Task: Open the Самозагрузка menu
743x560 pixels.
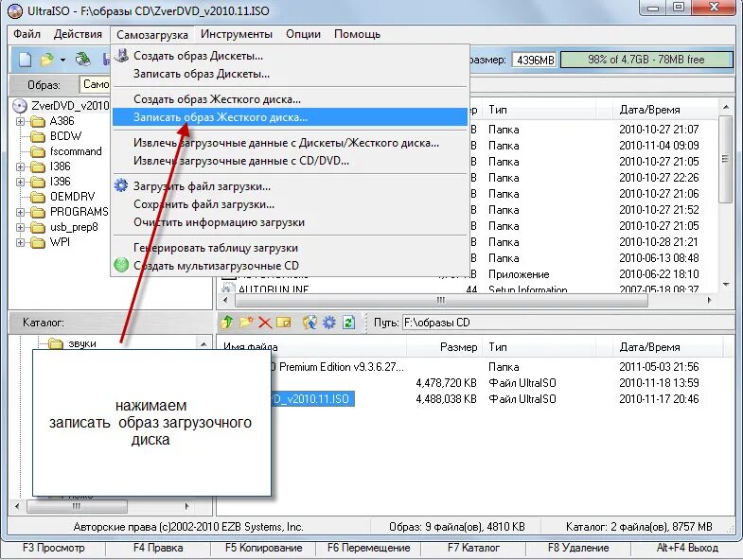Action: click(x=152, y=35)
